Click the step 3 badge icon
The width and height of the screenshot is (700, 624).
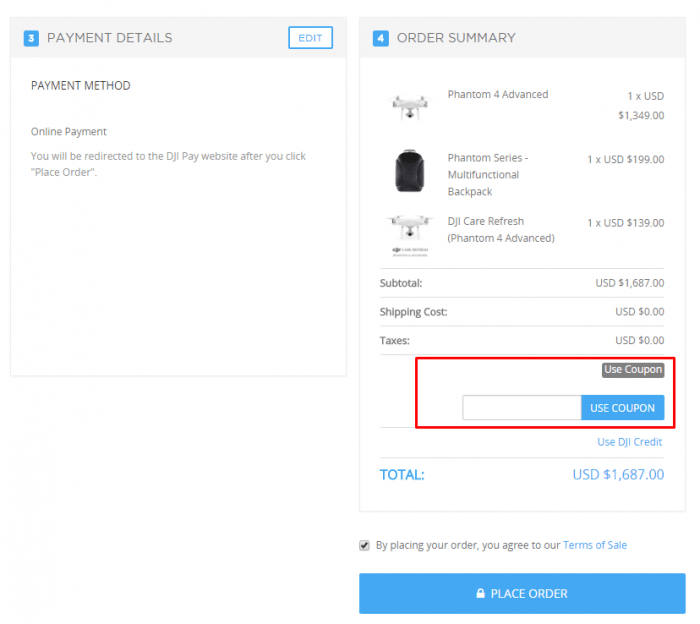click(x=31, y=38)
